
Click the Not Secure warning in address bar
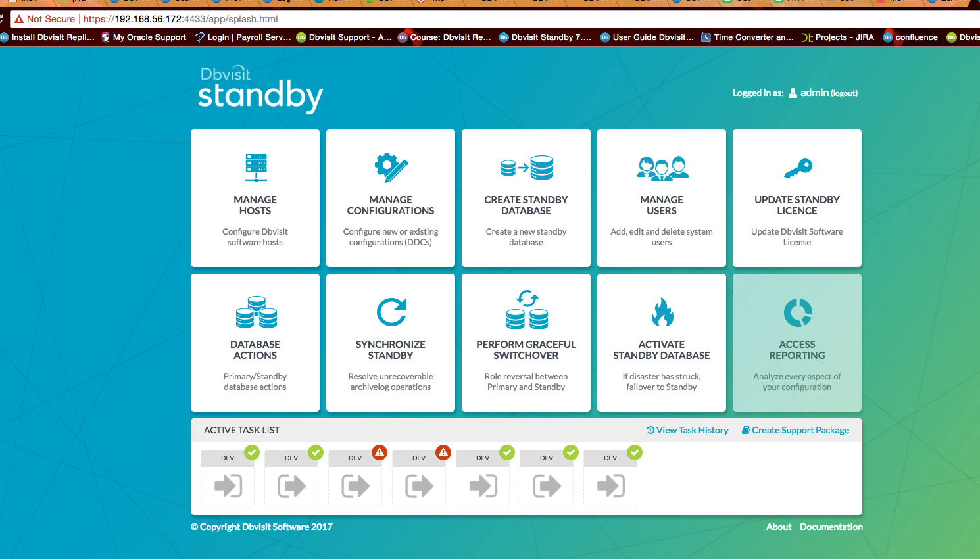pos(45,19)
